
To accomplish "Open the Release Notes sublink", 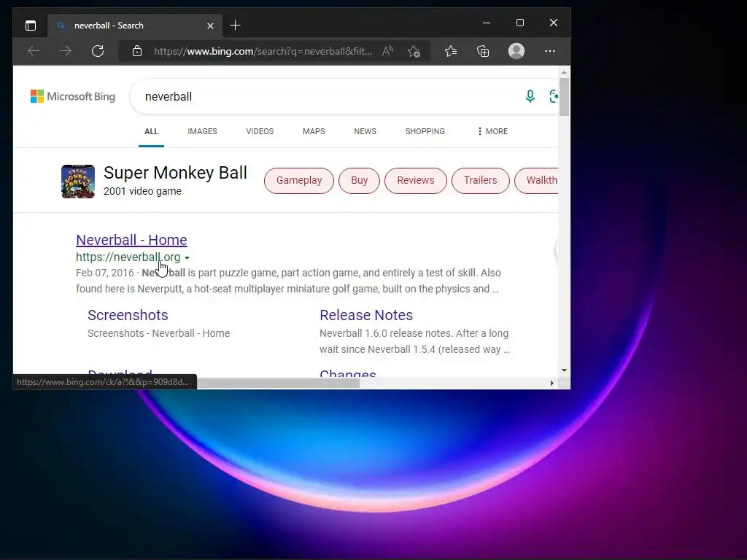I will (366, 315).
